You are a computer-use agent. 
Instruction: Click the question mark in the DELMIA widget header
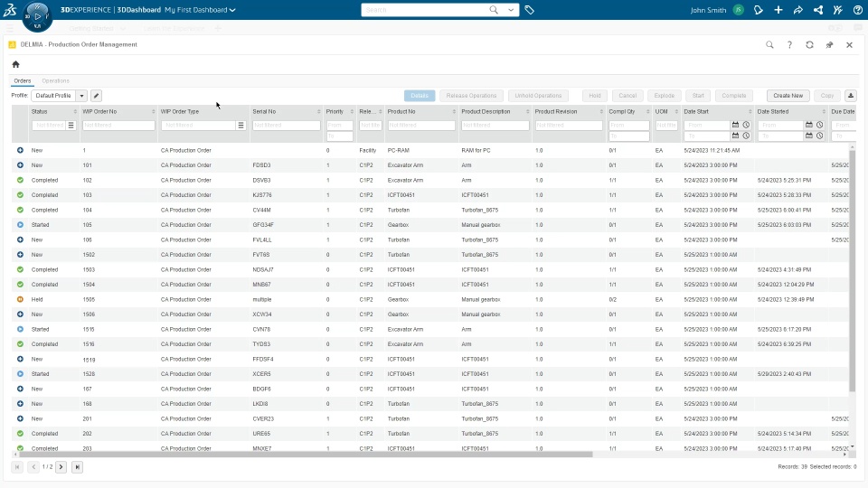[x=789, y=45]
